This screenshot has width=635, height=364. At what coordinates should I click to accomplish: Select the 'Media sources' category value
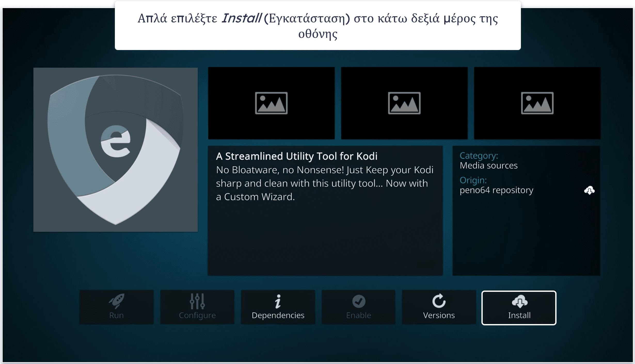click(x=489, y=166)
